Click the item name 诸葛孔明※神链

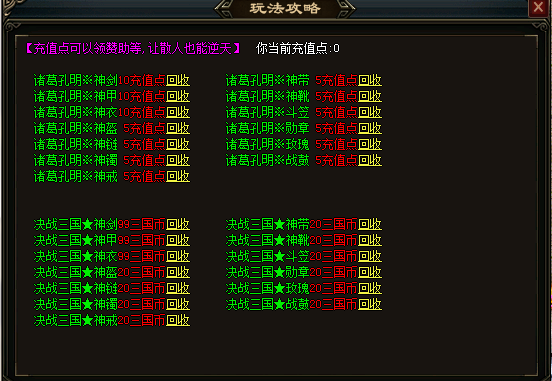75,144
